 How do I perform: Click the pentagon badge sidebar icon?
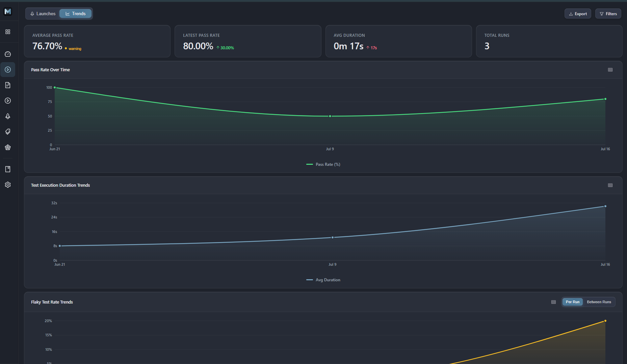click(8, 147)
